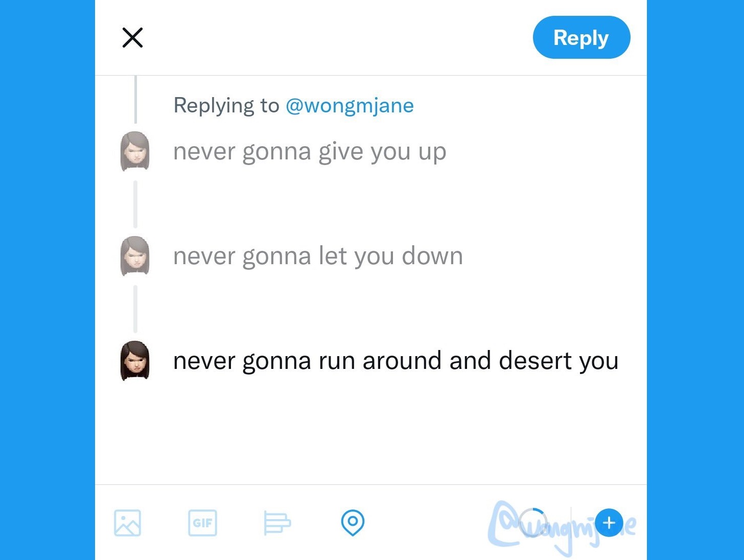Tag a location with the pin icon

[x=353, y=523]
